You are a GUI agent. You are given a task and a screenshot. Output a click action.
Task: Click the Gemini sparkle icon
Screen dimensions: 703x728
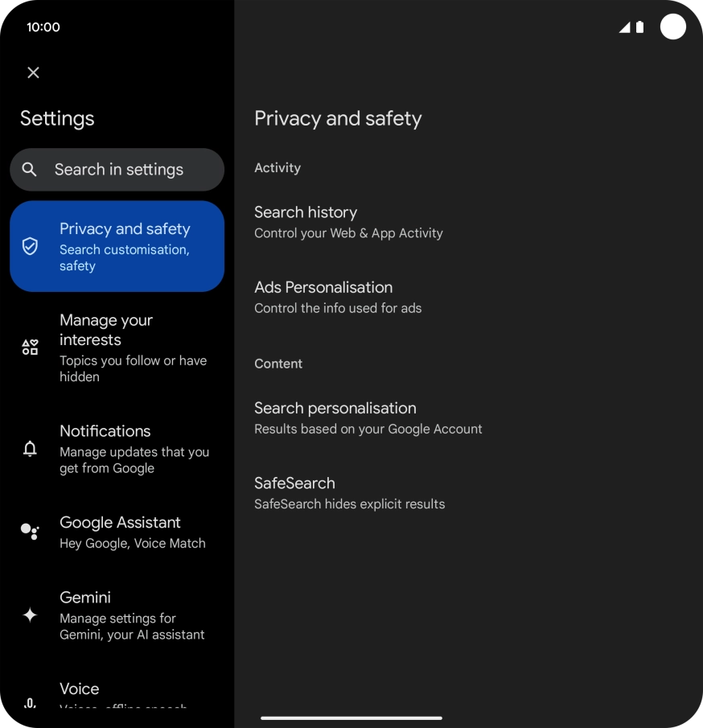[x=29, y=615]
